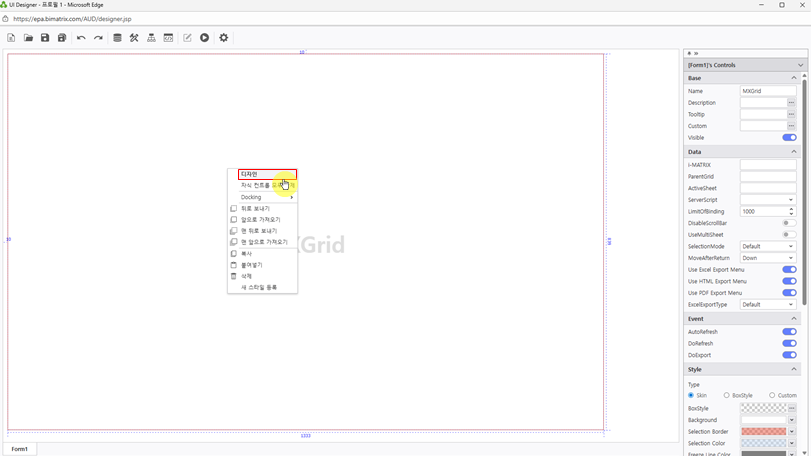Open the database stack icon
The height and width of the screenshot is (456, 811).
click(117, 38)
